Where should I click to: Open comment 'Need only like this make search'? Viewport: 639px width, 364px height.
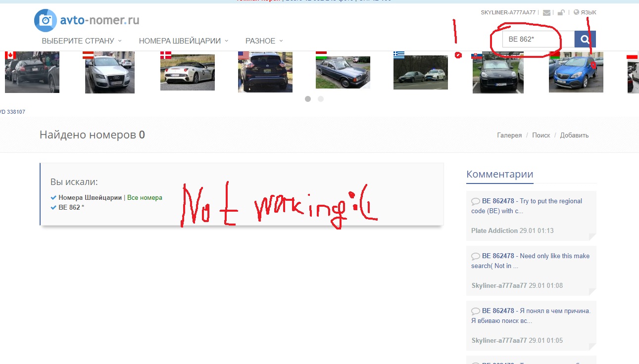pyautogui.click(x=531, y=261)
